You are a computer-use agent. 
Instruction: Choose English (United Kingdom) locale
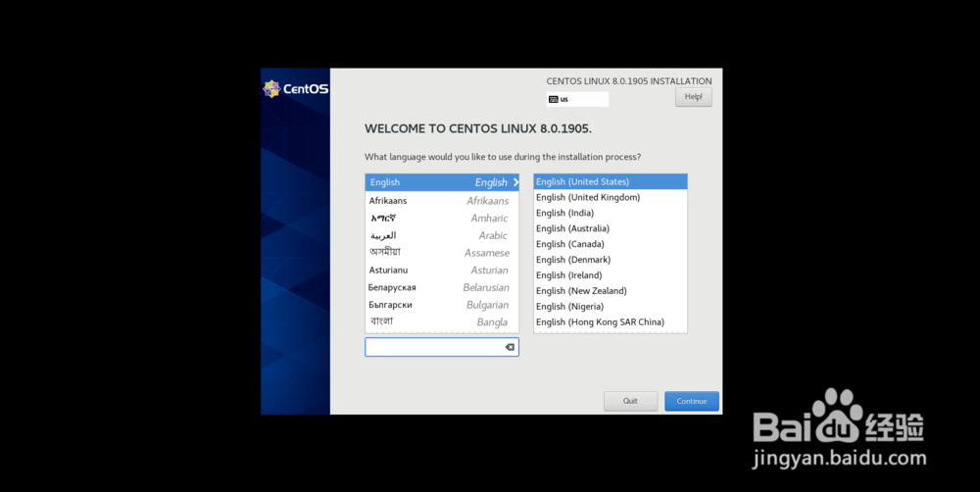click(610, 198)
